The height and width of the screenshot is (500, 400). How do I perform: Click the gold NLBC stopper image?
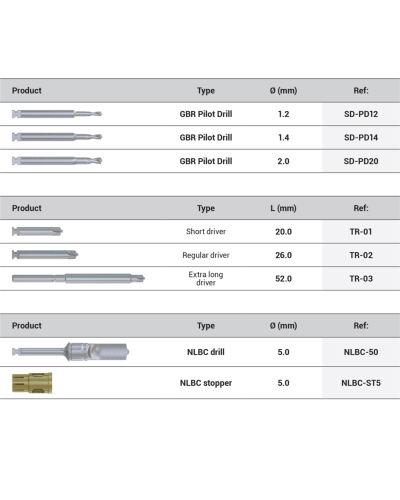click(x=32, y=383)
